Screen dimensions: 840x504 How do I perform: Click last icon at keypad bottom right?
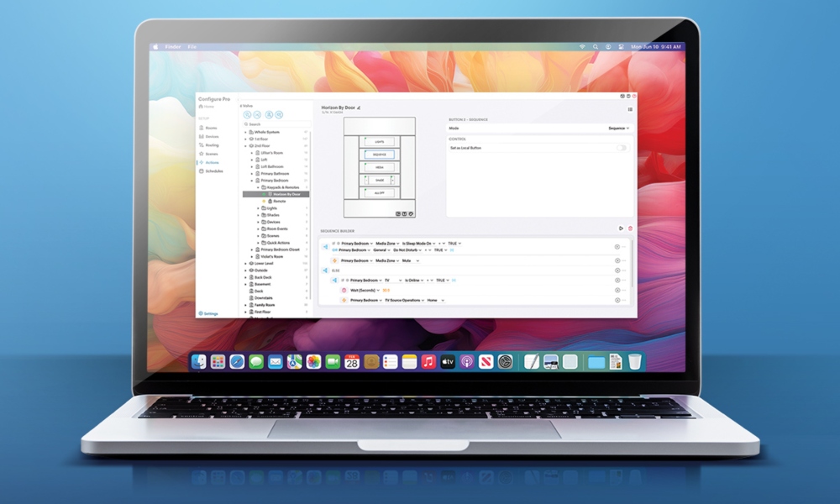point(411,213)
